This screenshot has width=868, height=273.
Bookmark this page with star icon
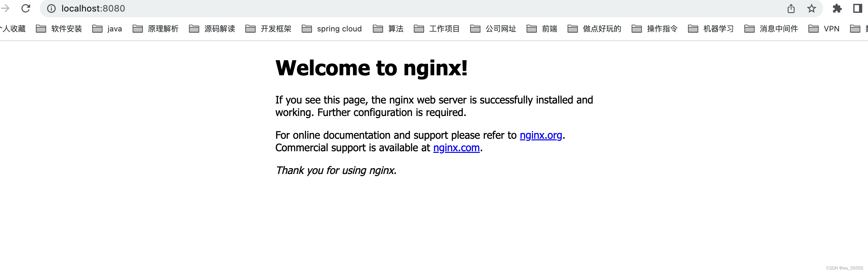pos(811,8)
